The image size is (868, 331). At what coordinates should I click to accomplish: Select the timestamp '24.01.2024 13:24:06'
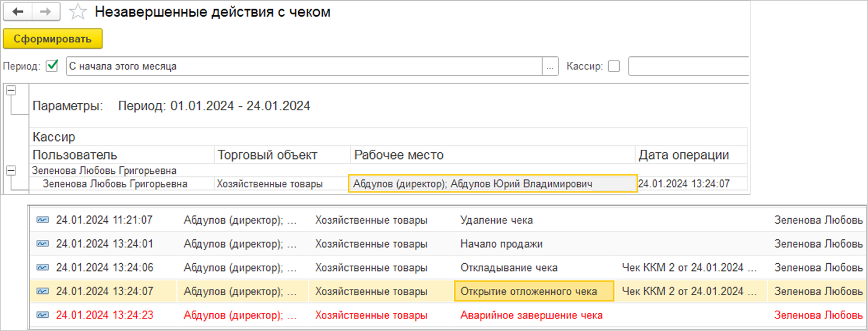(x=104, y=267)
